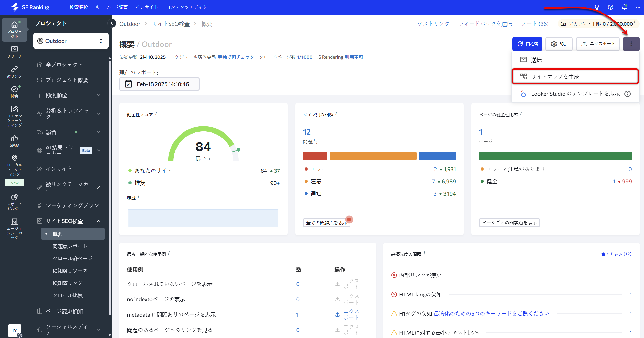The image size is (644, 338).
Task: Open notifications bell icon
Action: click(x=624, y=7)
